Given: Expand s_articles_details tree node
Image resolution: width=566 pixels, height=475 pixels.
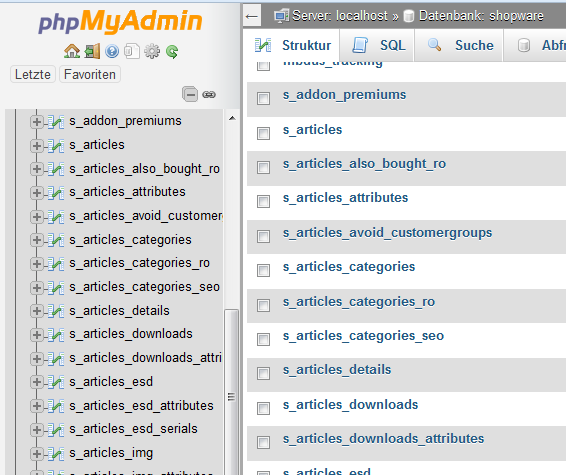Looking at the screenshot, I should coord(36,311).
